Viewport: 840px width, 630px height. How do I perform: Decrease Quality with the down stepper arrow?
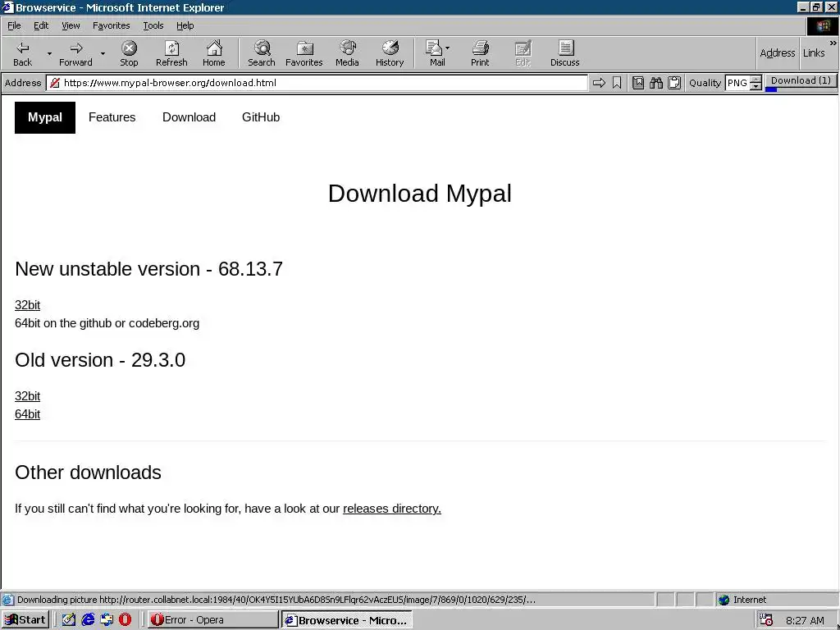coord(756,86)
